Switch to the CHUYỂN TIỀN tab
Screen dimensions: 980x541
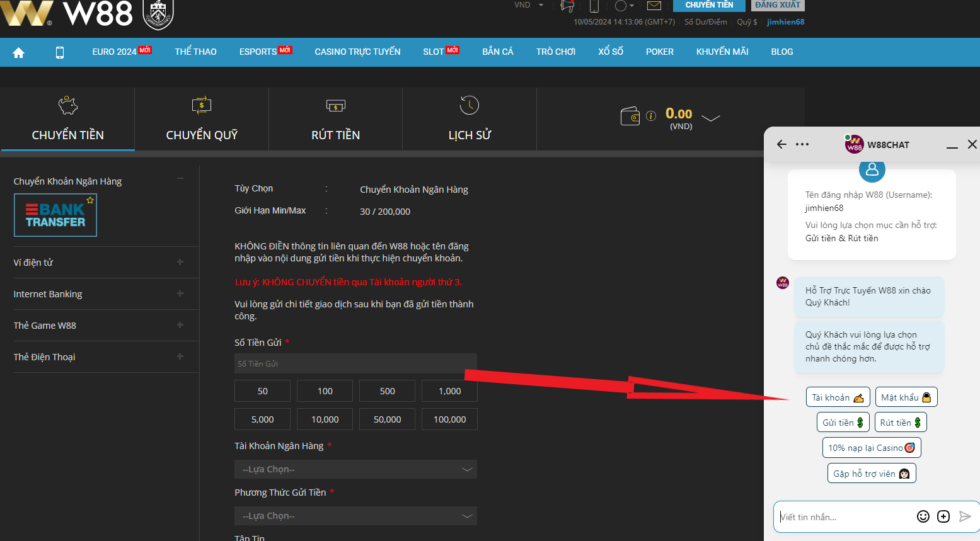pos(67,119)
